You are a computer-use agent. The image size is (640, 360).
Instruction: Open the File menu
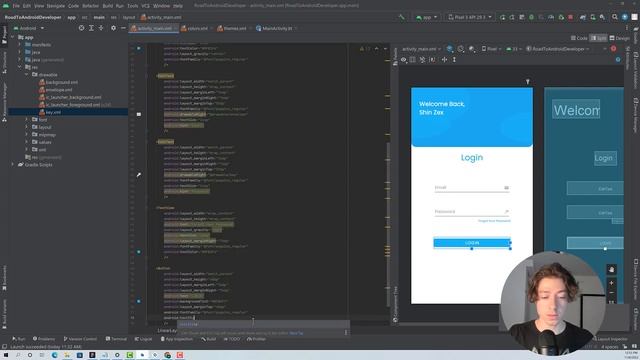tap(16, 6)
